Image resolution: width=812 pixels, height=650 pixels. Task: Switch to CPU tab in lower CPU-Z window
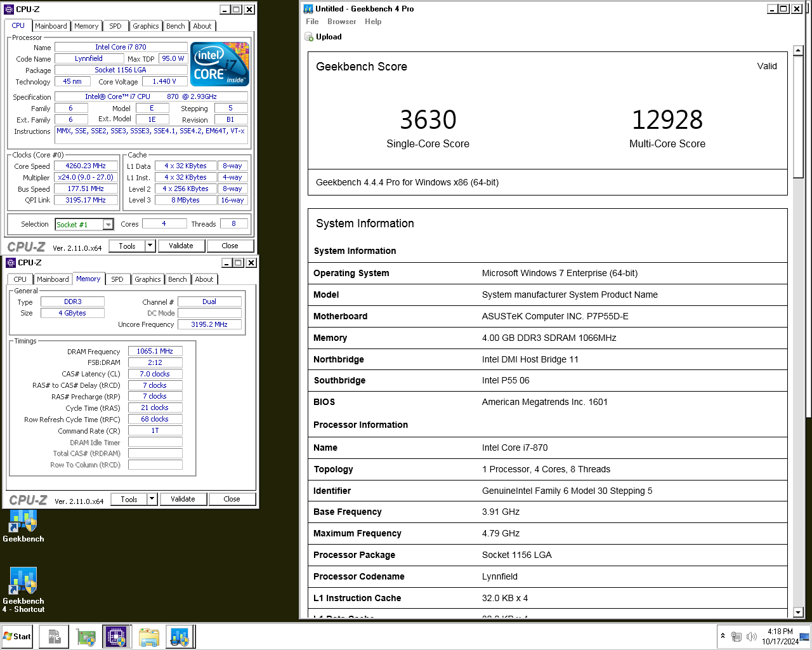[x=20, y=279]
